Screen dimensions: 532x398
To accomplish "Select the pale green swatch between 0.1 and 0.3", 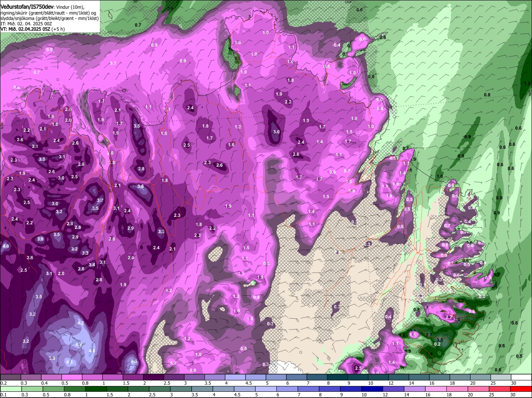I will (12, 389).
